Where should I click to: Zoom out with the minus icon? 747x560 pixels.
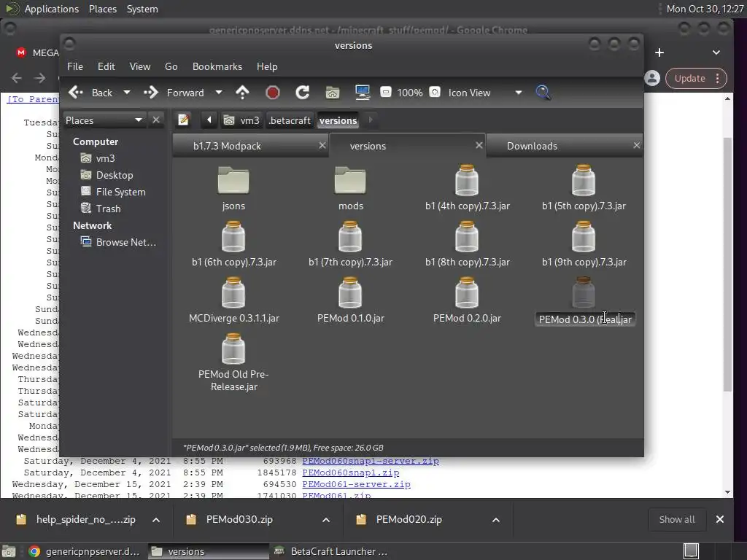pos(386,92)
